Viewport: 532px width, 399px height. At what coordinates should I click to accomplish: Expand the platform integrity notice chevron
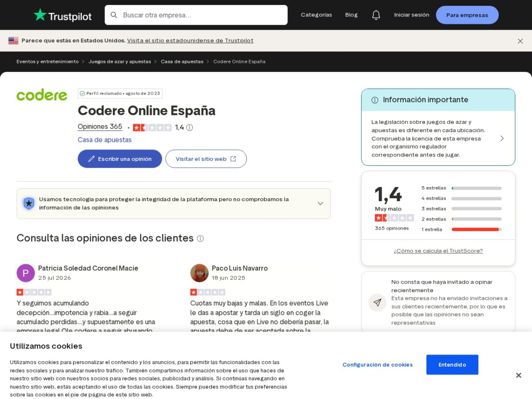(x=320, y=203)
